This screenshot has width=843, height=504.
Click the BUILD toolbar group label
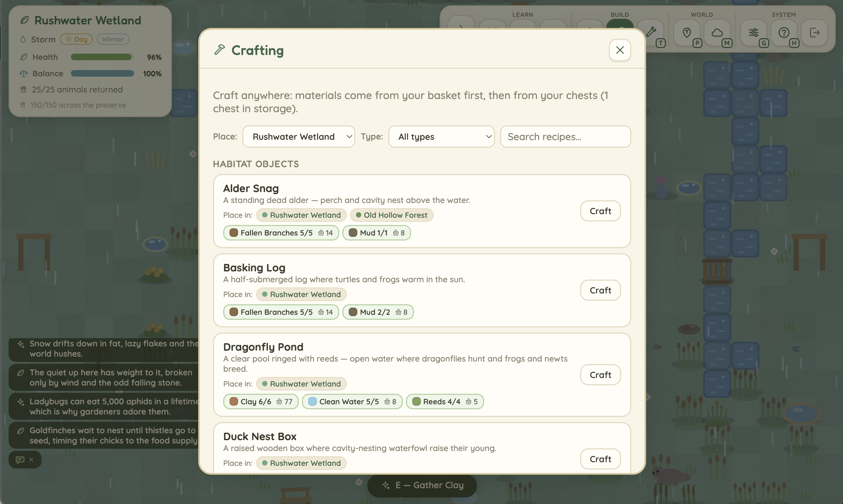[x=620, y=14]
